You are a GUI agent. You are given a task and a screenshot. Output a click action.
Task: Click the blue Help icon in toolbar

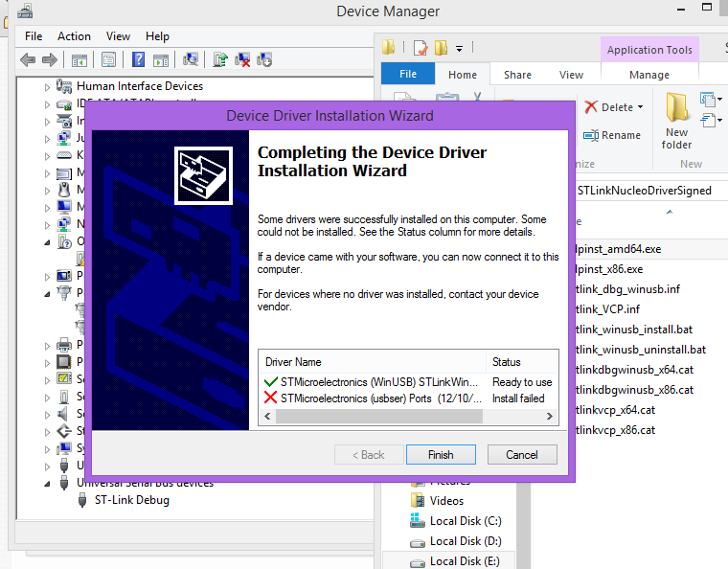139,60
